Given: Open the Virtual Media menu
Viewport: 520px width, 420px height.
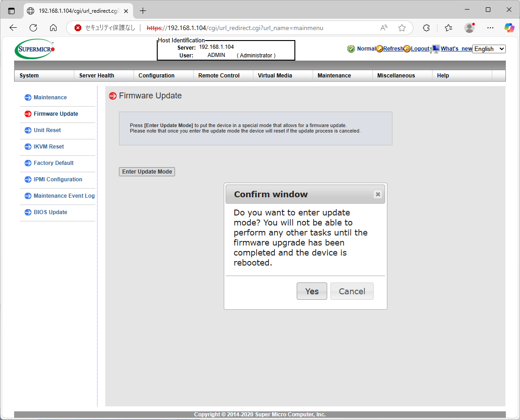Looking at the screenshot, I should [x=275, y=76].
